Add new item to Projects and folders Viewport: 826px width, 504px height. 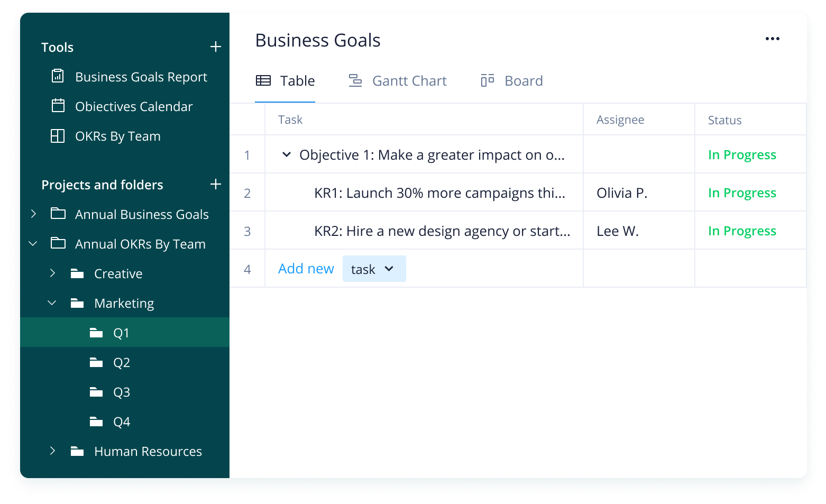[215, 185]
